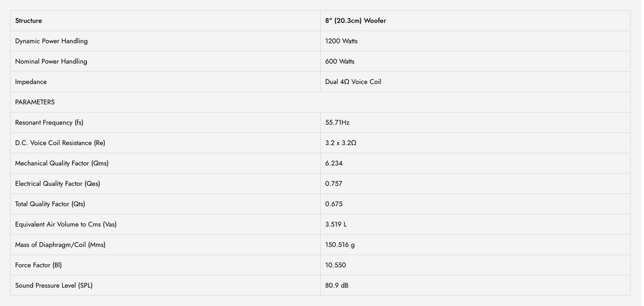Click the 600 Watts value

[x=340, y=62]
